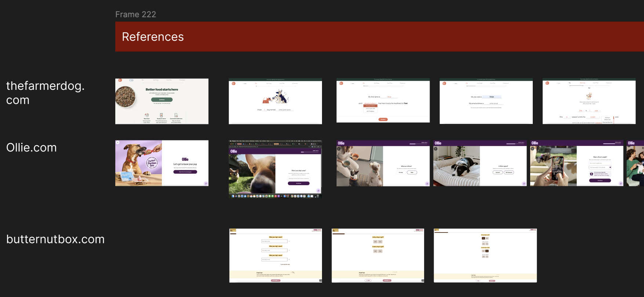This screenshot has height=297, width=644.
Task: Select the "butternutbox.com" text label
Action: coord(55,239)
